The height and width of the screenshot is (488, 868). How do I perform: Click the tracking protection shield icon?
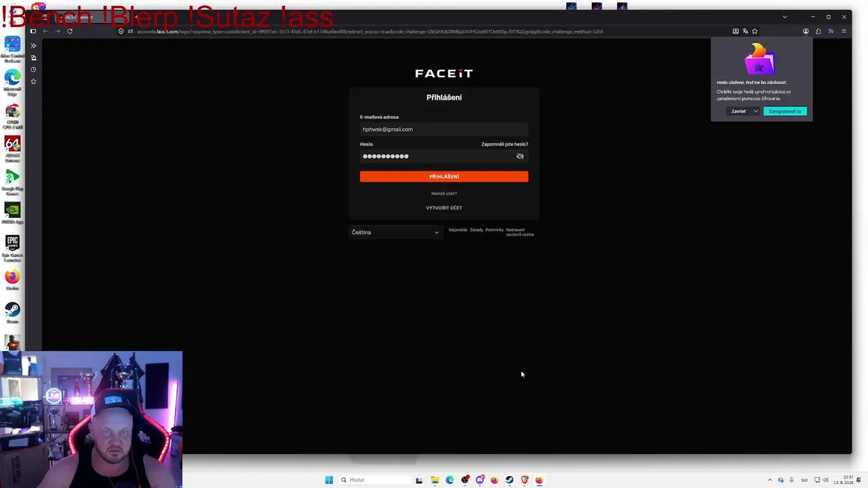[x=121, y=31]
